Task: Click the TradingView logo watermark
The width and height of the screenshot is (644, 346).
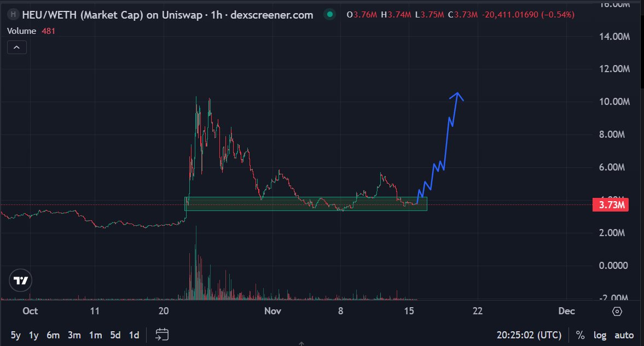Action: click(x=19, y=280)
